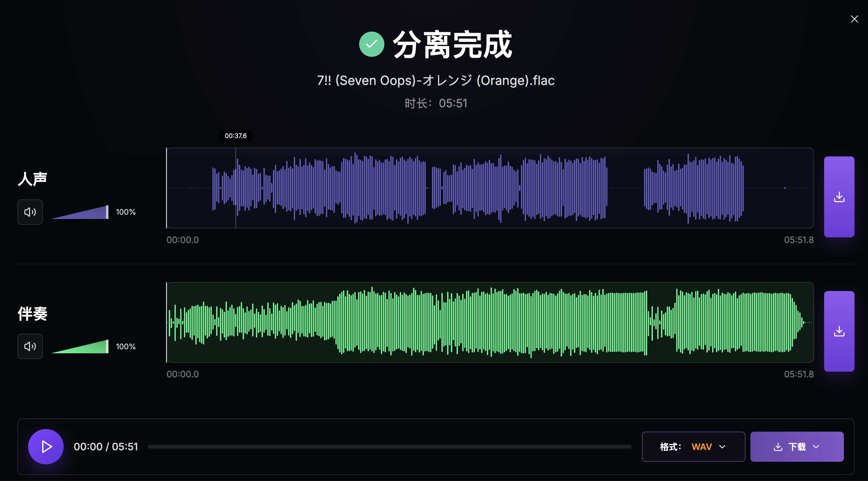Click the 100% volume value for 人声
Image resolution: width=868 pixels, height=481 pixels.
click(126, 212)
